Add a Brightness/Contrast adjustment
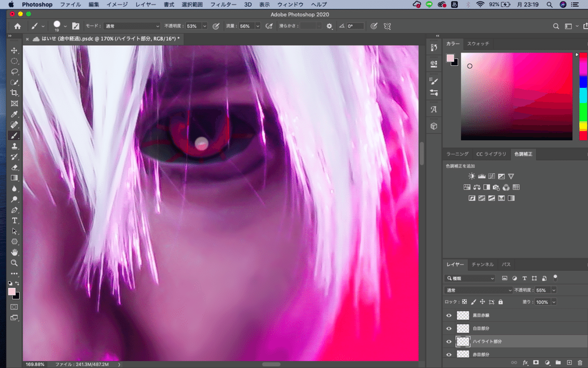This screenshot has height=368, width=588. (471, 176)
